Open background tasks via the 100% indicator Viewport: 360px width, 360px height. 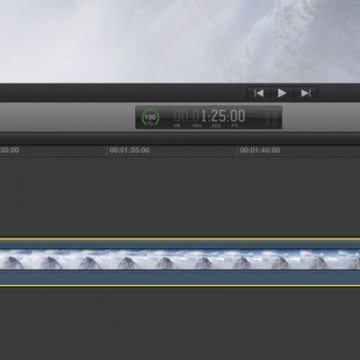(x=151, y=117)
